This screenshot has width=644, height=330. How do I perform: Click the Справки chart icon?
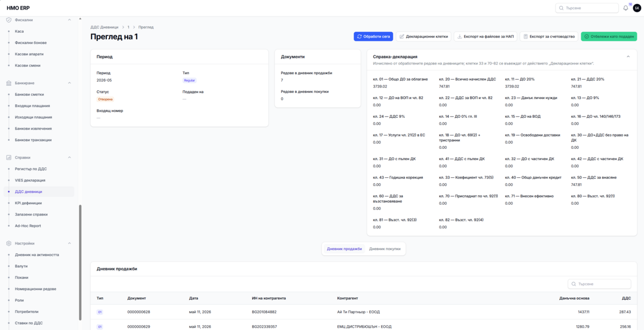click(9, 157)
